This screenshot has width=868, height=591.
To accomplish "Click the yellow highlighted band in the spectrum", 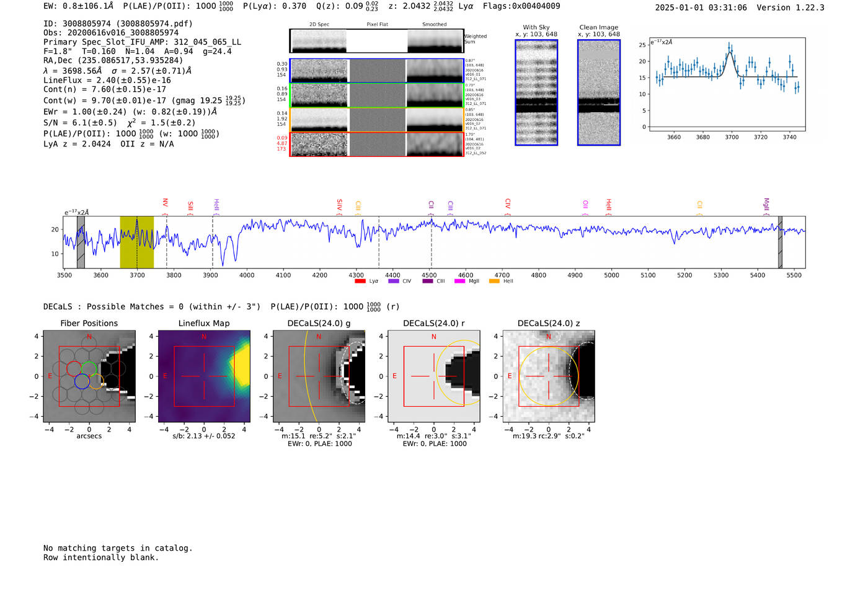I will [x=136, y=242].
